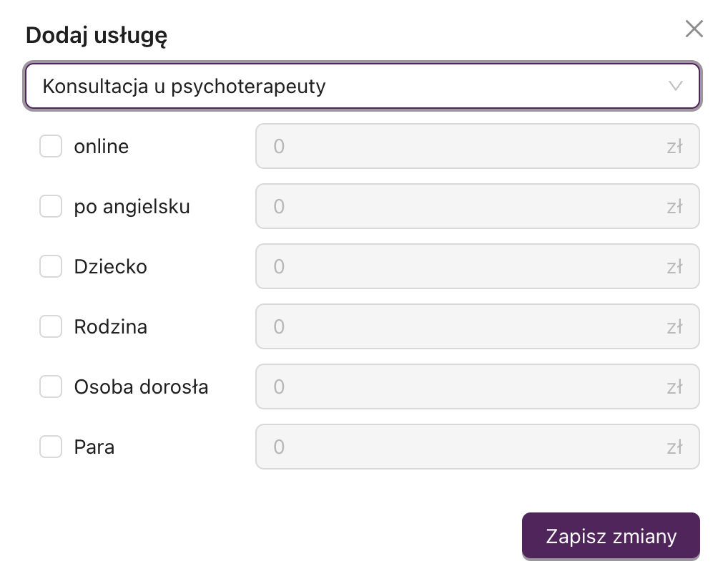Select the price field for po angielsku
This screenshot has height=574, width=728.
[x=477, y=206]
